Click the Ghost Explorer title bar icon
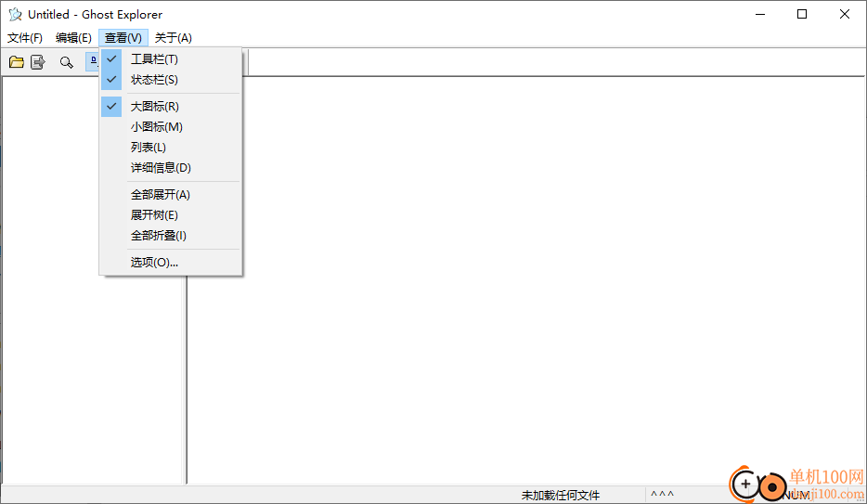The width and height of the screenshot is (867, 504). [15, 14]
